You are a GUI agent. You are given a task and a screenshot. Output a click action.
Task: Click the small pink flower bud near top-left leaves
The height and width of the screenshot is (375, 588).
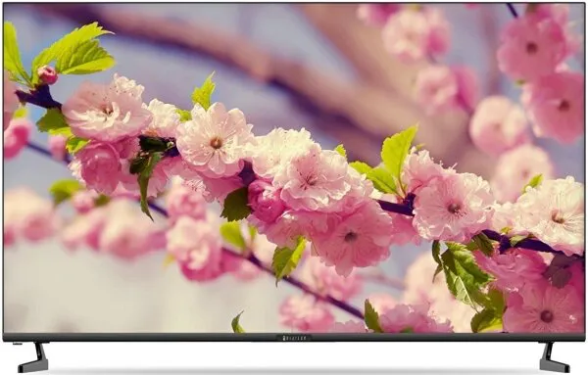click(x=48, y=75)
